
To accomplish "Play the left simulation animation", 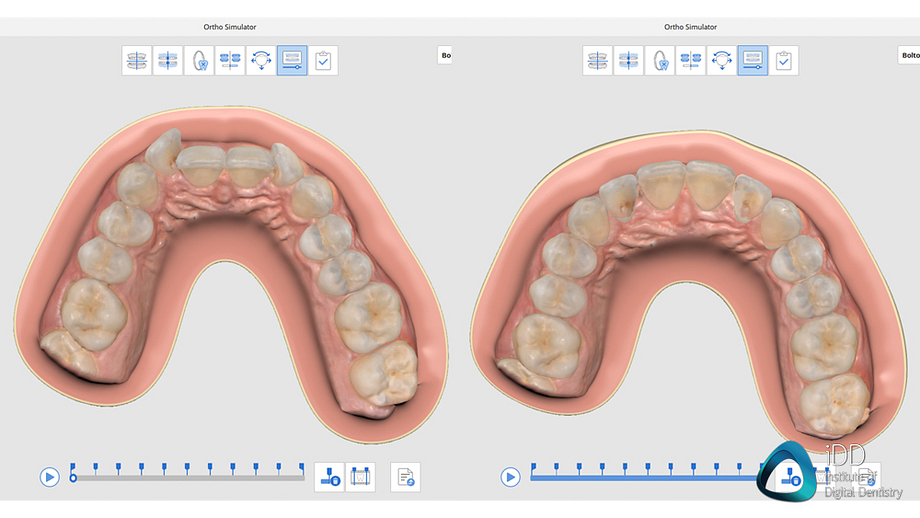I will click(50, 477).
